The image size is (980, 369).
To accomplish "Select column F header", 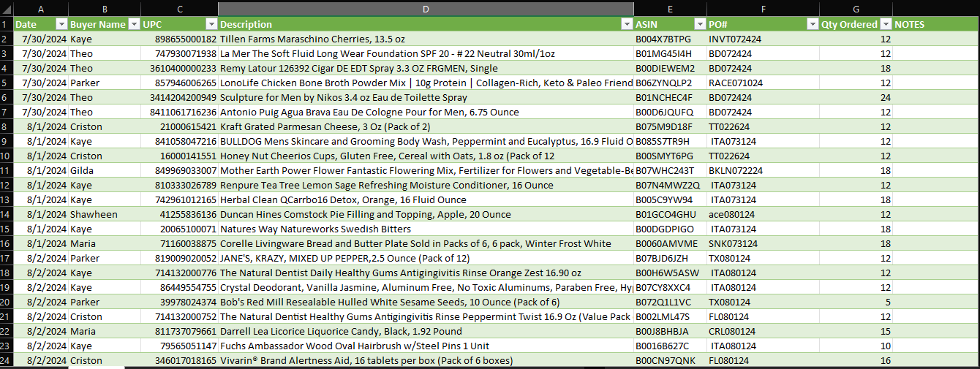I will pyautogui.click(x=763, y=8).
